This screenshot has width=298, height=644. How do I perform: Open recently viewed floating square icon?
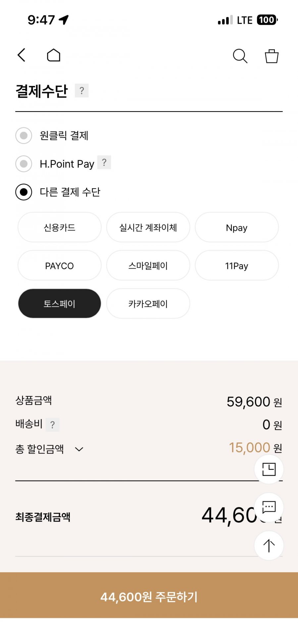269,469
